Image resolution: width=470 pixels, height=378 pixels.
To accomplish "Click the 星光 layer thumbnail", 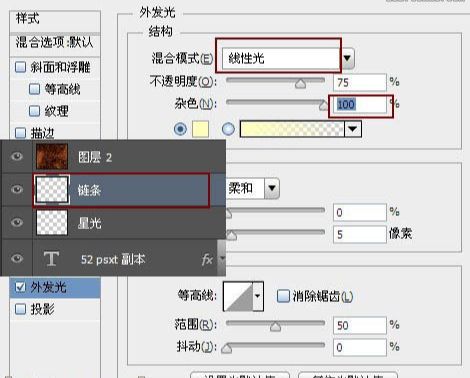I will pos(52,222).
